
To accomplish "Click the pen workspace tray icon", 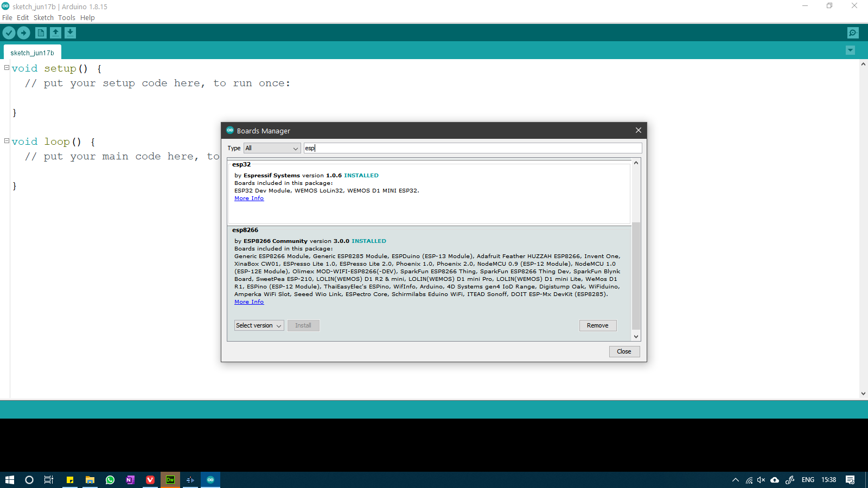I will 790,480.
